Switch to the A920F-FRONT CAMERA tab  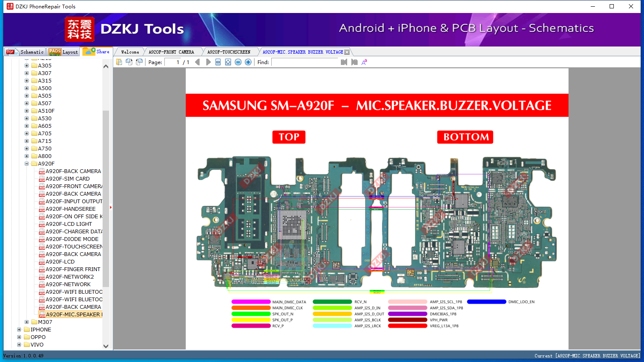171,52
